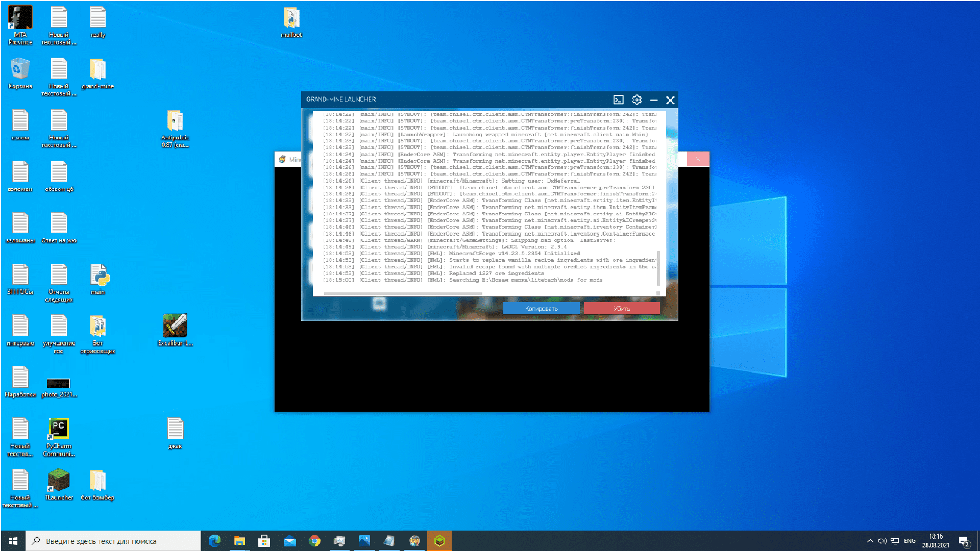This screenshot has width=980, height=551.
Task: Launch the Excalibur-L shortcut
Action: [175, 331]
